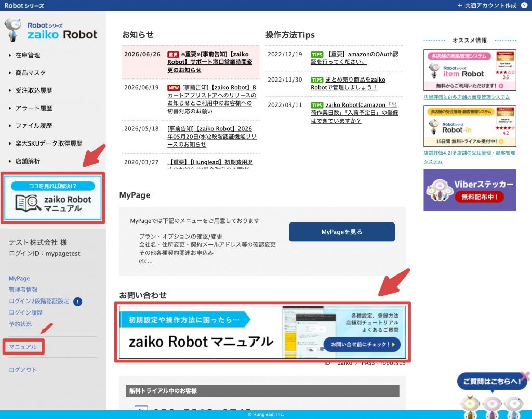Screen dimensions: 532x419
Task: Open the サポート窓口営業時間変更 notice
Action: [210, 62]
